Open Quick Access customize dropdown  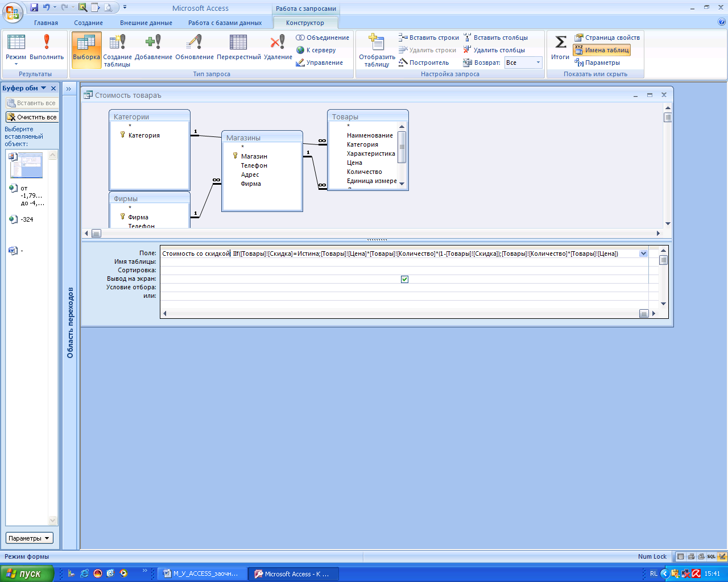click(125, 8)
